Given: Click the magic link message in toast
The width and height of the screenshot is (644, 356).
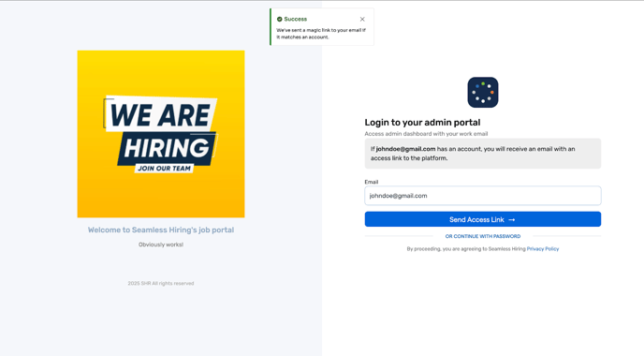Looking at the screenshot, I should (321, 34).
